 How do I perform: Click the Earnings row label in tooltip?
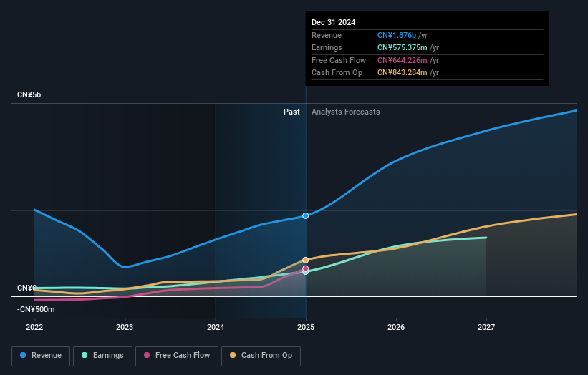(327, 47)
